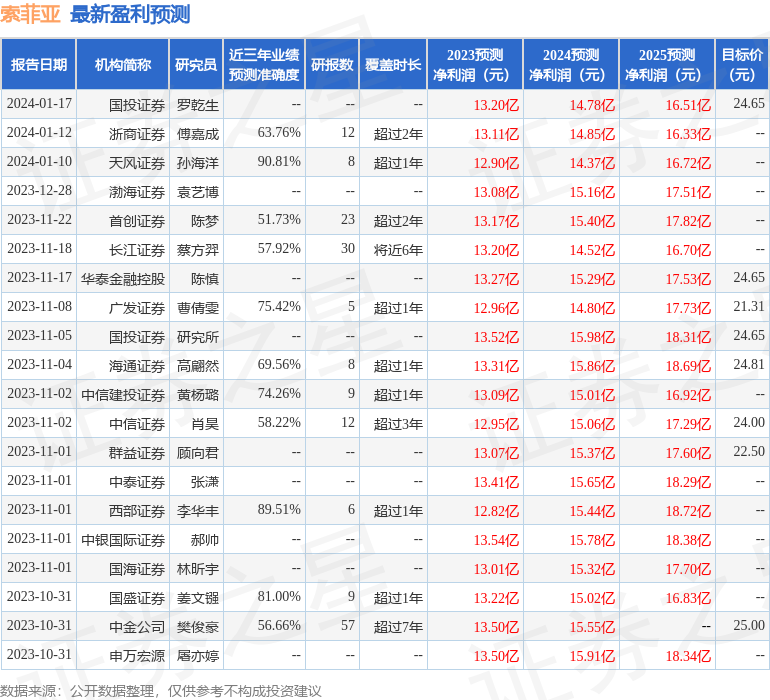Click accuracy value 89.51%

[x=279, y=509]
